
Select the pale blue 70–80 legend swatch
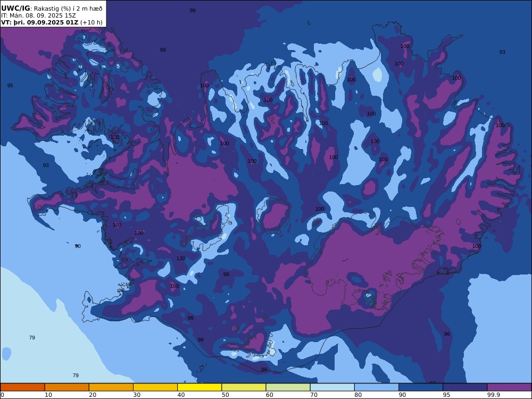tap(332, 387)
